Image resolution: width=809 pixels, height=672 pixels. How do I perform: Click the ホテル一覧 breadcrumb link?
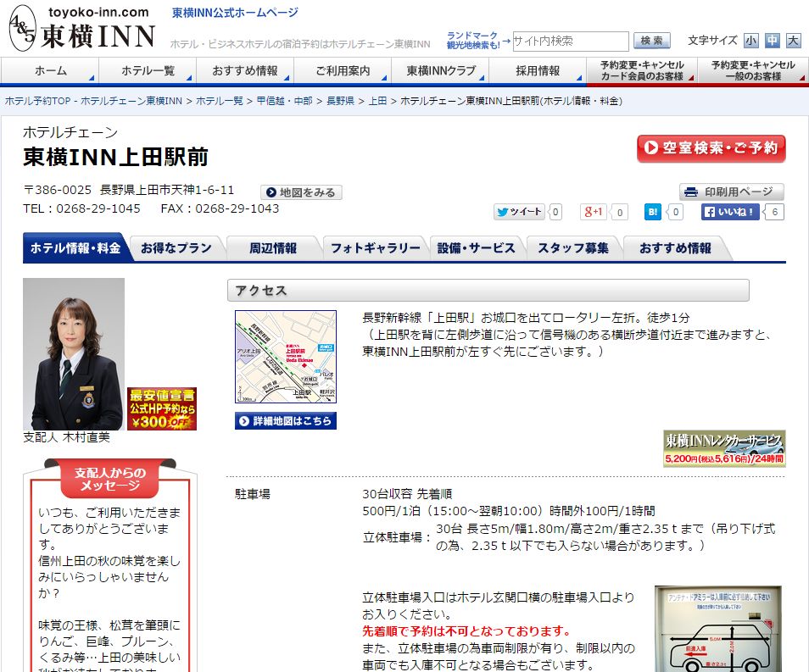pos(220,101)
